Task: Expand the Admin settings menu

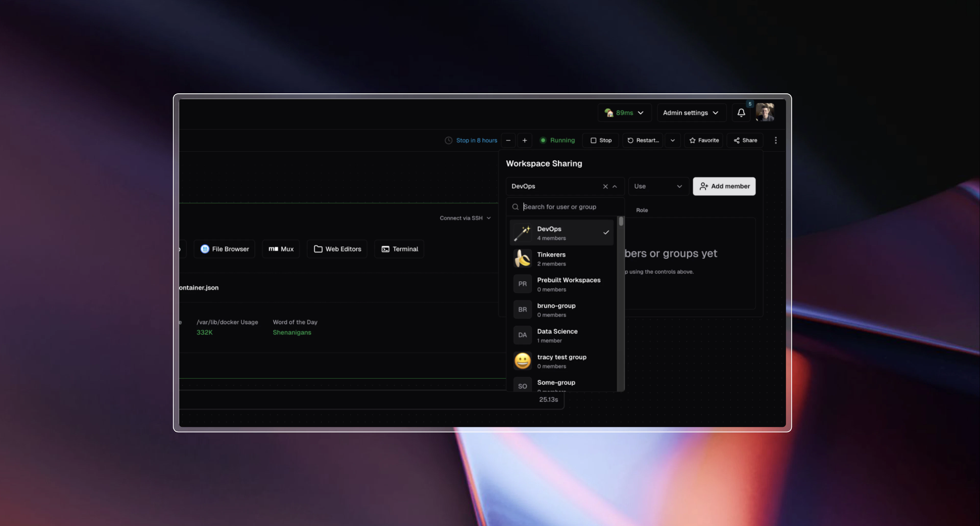Action: pyautogui.click(x=691, y=113)
